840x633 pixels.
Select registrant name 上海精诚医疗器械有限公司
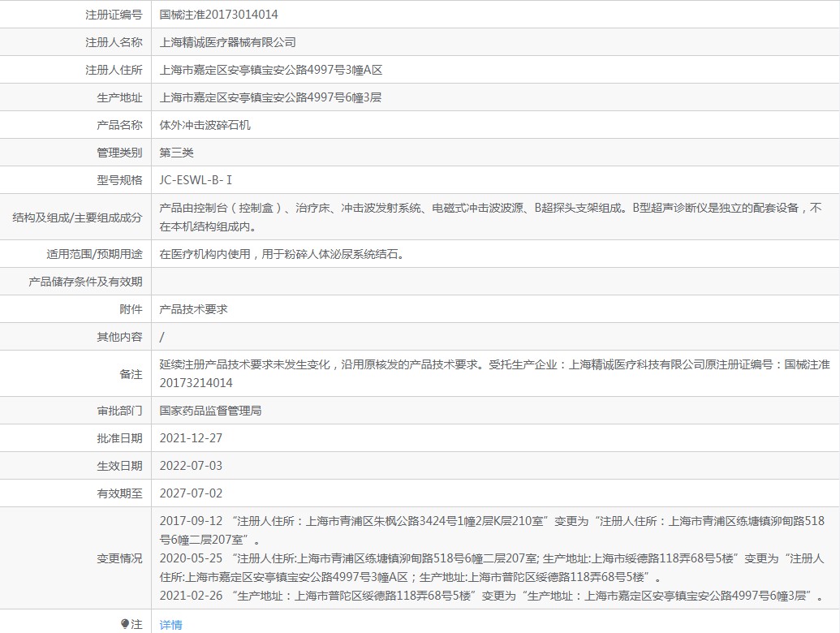228,42
